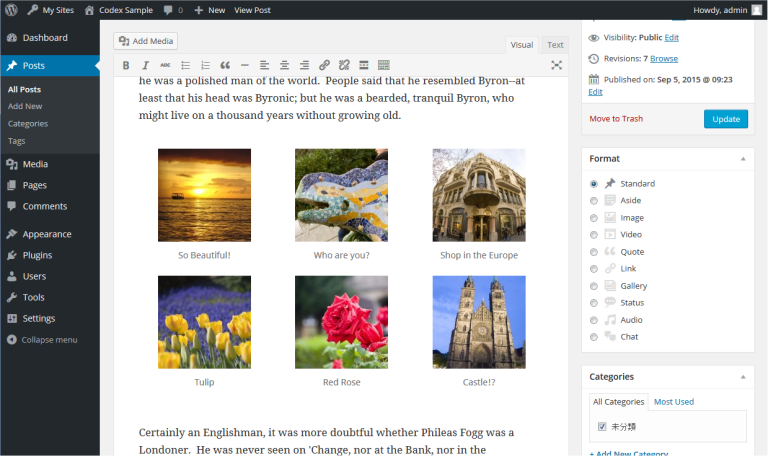
Task: Align text right
Action: (x=304, y=65)
